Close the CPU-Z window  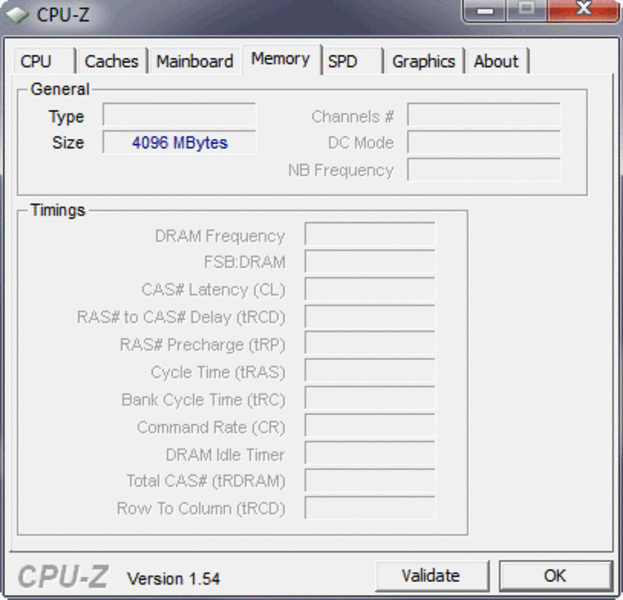click(x=583, y=10)
